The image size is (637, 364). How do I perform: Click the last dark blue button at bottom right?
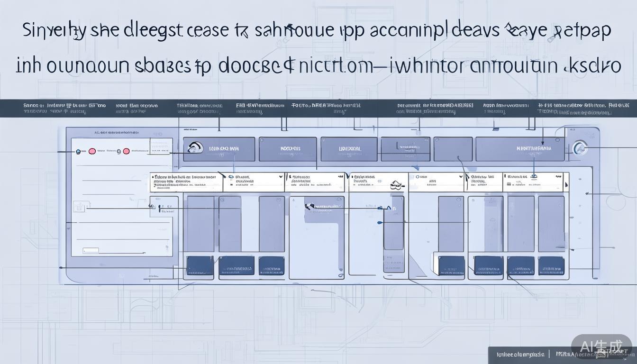point(551,265)
